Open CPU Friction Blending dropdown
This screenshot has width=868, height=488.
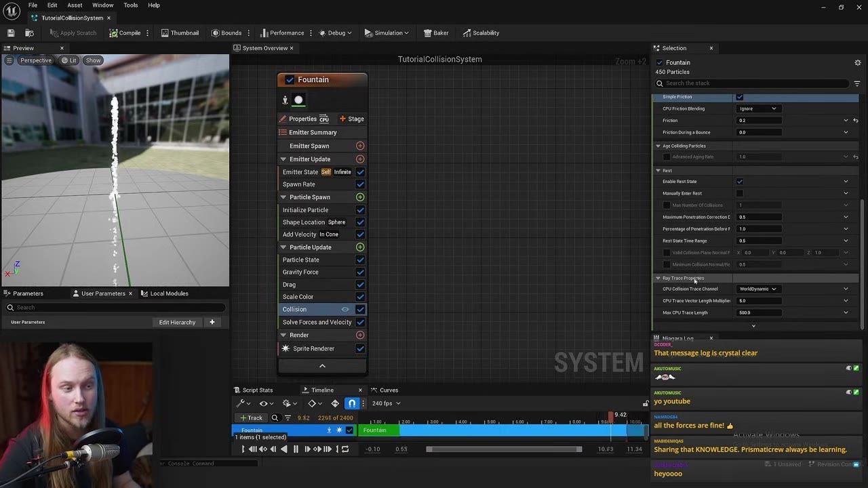757,108
